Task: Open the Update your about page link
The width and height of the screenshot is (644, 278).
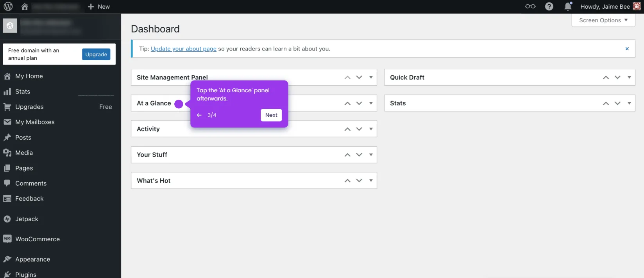Action: 184,49
